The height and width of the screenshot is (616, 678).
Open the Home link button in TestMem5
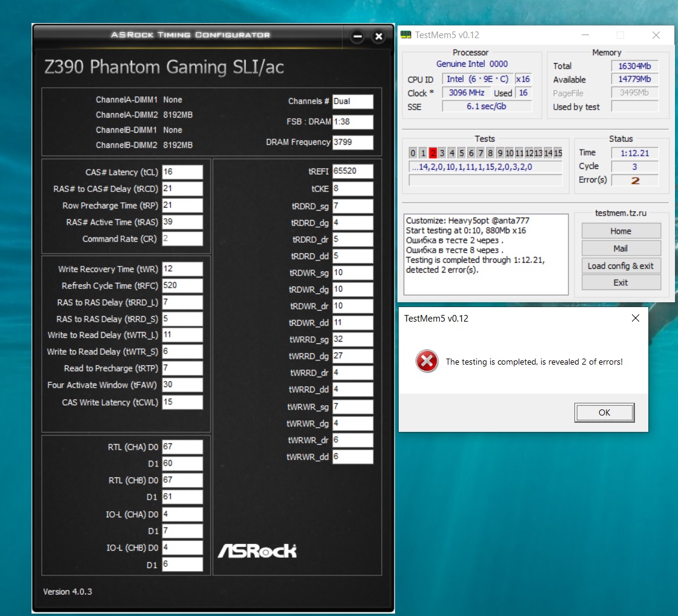621,231
